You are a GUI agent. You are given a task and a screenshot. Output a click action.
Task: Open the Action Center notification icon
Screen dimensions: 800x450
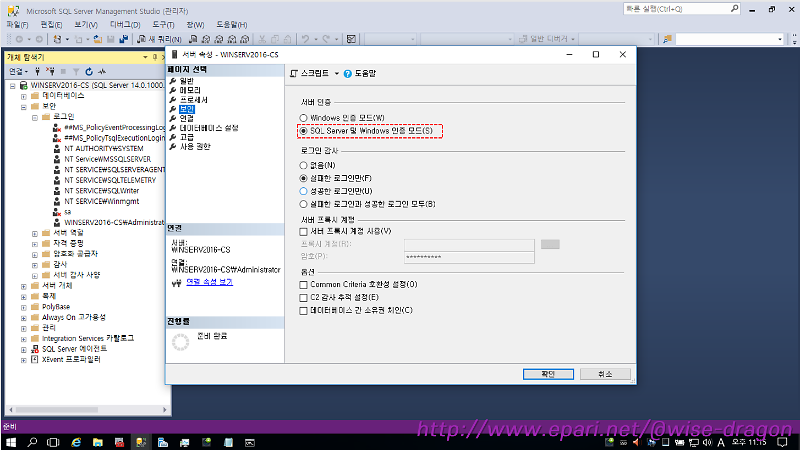tap(783, 442)
